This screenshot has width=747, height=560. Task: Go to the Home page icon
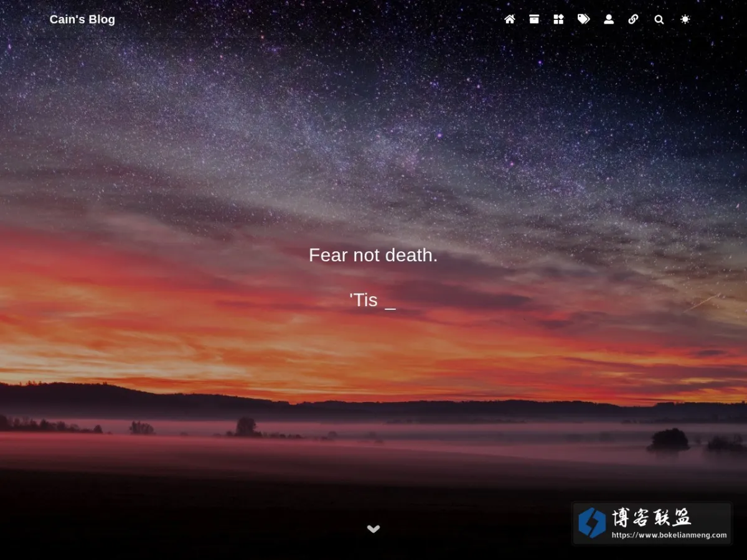(x=510, y=19)
